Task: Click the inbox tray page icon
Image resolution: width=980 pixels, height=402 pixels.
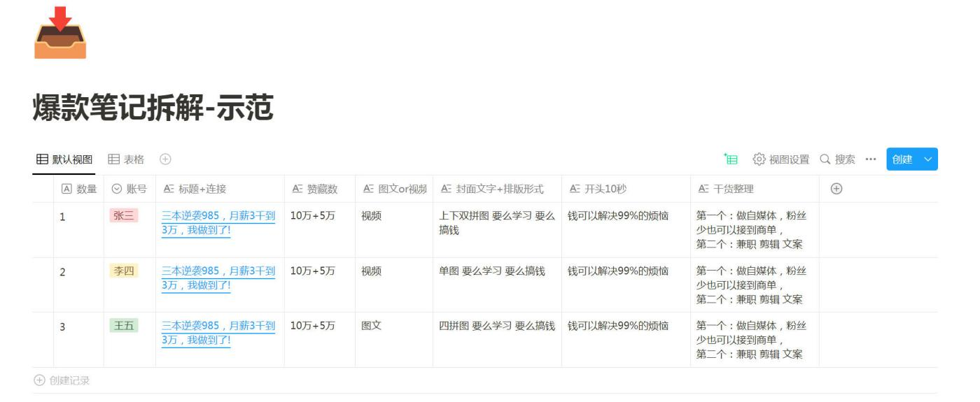Action: coord(60,33)
